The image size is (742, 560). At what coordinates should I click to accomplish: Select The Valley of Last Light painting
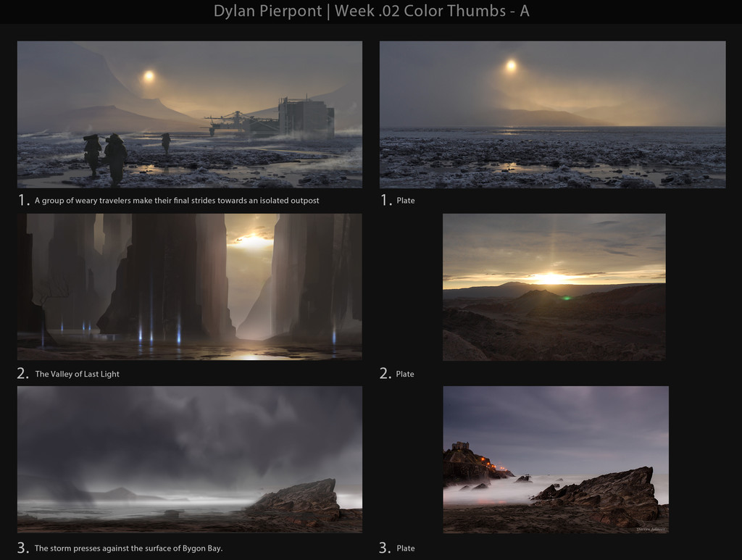(190, 287)
